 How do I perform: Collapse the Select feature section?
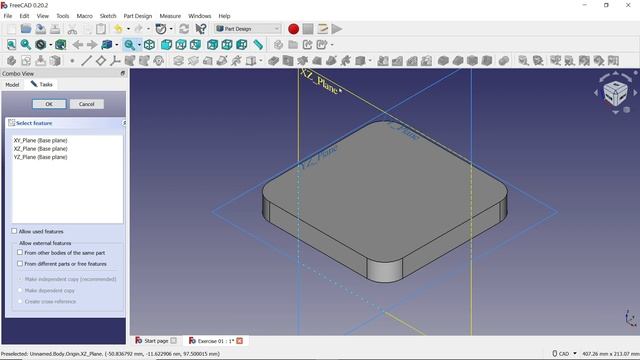pyautogui.click(x=124, y=123)
